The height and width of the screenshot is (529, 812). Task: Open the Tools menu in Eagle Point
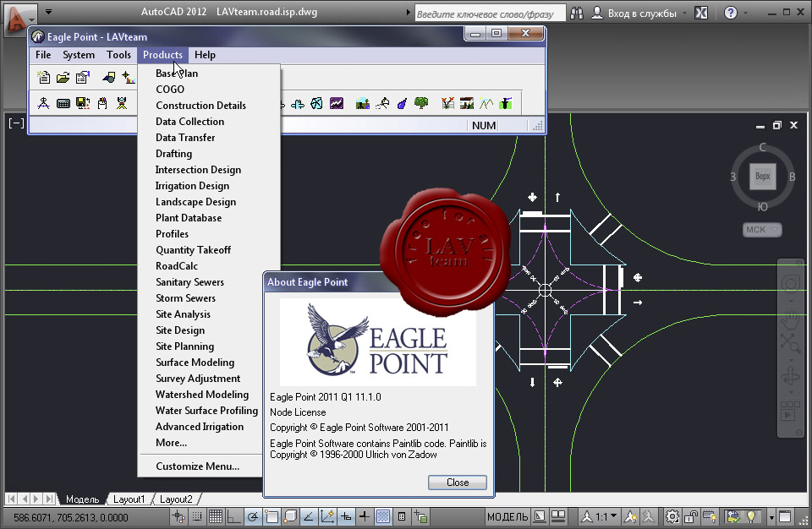[118, 55]
